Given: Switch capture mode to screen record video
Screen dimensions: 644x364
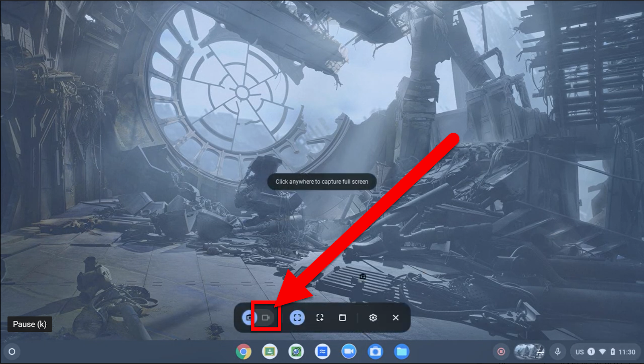Looking at the screenshot, I should click(266, 318).
